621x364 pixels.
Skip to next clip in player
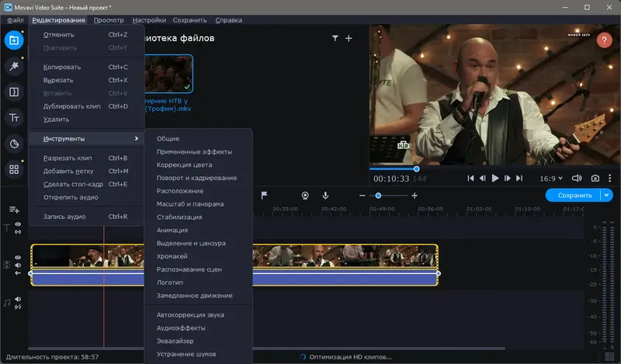click(519, 179)
